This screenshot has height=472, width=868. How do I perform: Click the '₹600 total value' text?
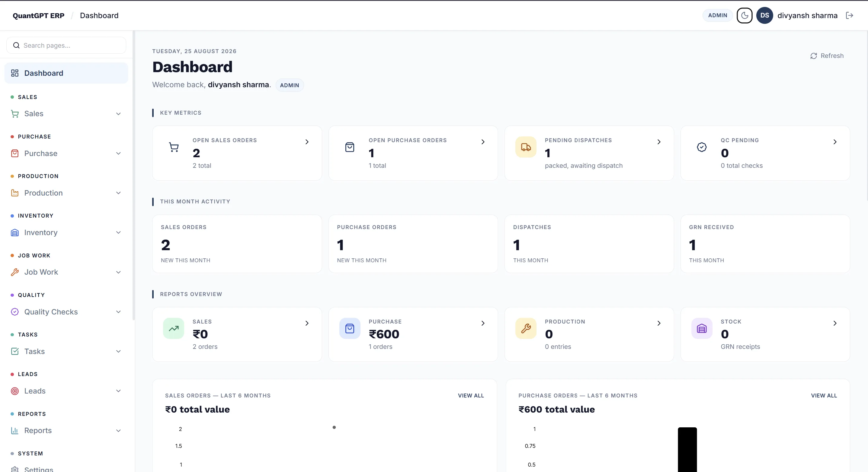click(x=556, y=410)
